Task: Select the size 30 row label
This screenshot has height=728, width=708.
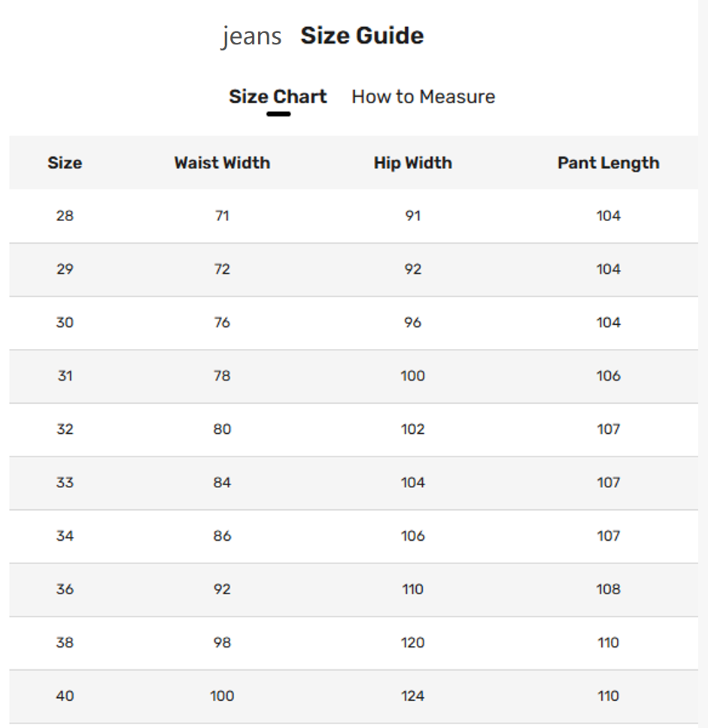Action: (65, 323)
